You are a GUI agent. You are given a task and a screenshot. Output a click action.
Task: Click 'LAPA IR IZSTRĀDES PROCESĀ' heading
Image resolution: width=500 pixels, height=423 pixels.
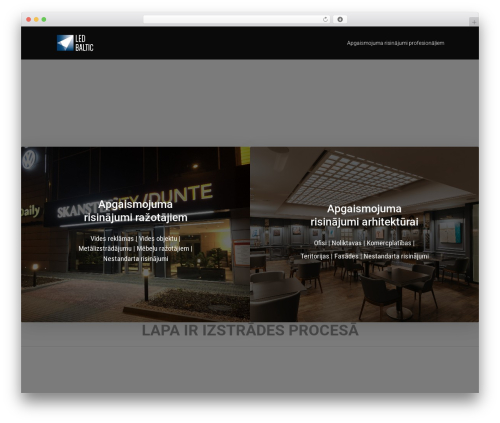pos(250,330)
